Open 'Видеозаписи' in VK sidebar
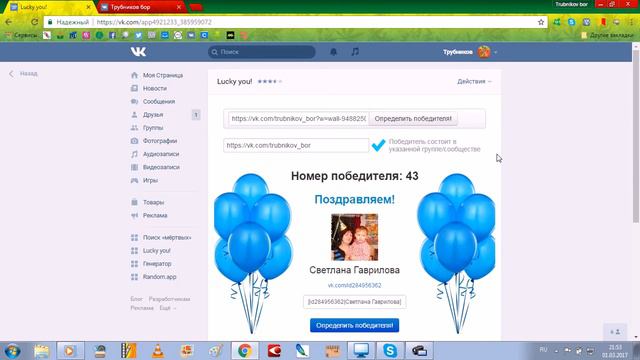Image resolution: width=640 pixels, height=360 pixels. (x=161, y=167)
